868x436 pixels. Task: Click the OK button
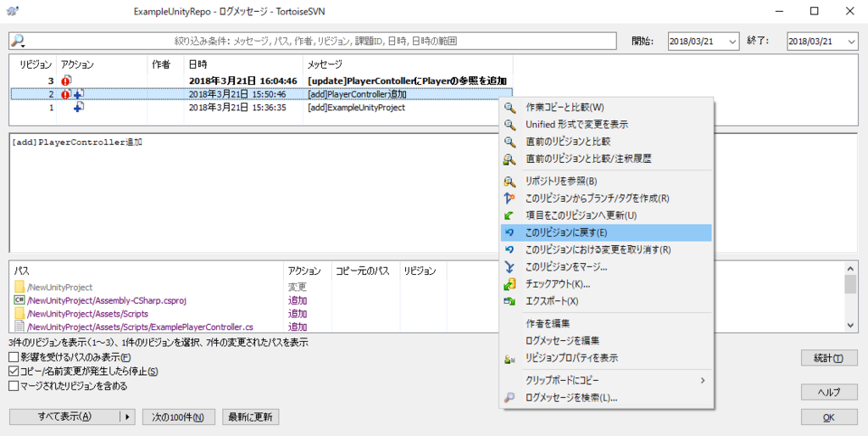829,417
